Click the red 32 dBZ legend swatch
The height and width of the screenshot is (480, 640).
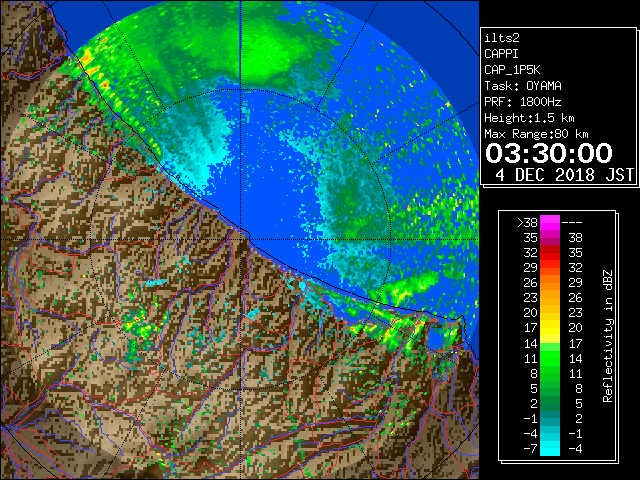click(x=550, y=253)
